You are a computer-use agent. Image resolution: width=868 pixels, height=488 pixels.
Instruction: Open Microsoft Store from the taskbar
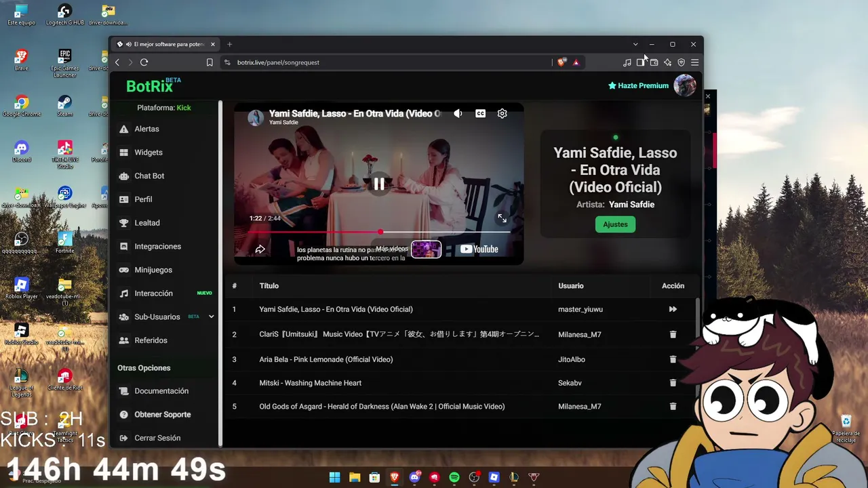click(x=374, y=478)
